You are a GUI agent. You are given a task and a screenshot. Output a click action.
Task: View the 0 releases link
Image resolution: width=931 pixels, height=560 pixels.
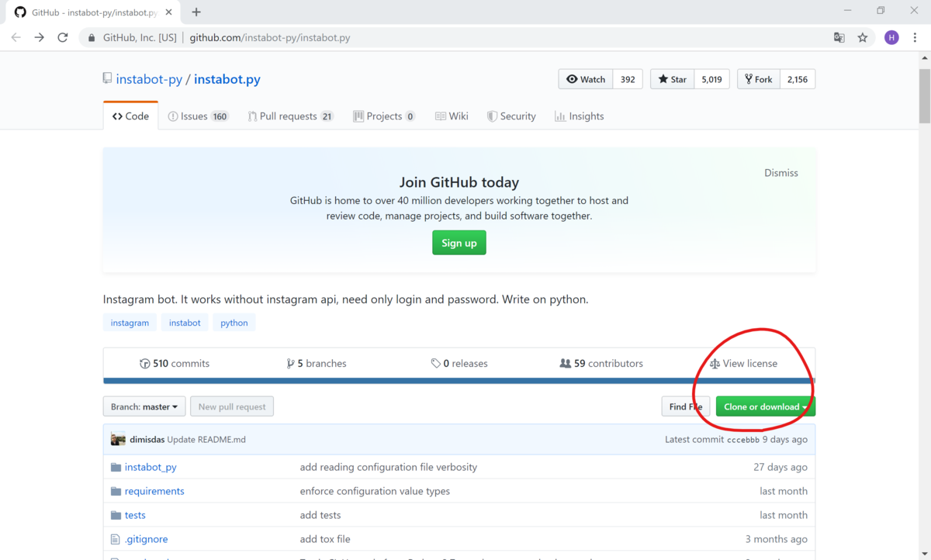tap(459, 363)
